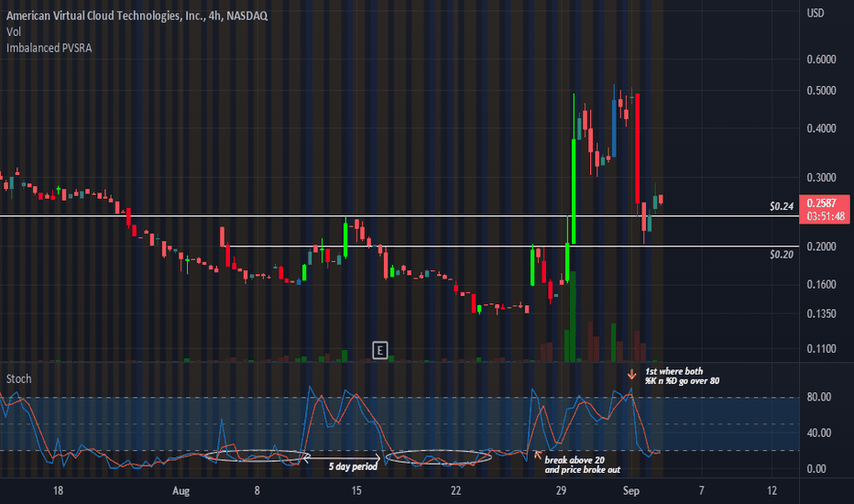Click the 0.1600 price axis label

pyautogui.click(x=821, y=284)
